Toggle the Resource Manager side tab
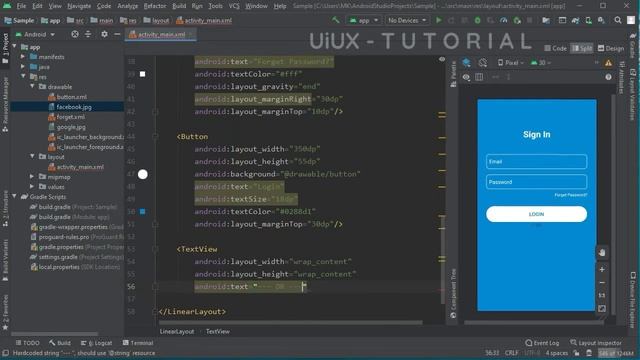 [5, 104]
